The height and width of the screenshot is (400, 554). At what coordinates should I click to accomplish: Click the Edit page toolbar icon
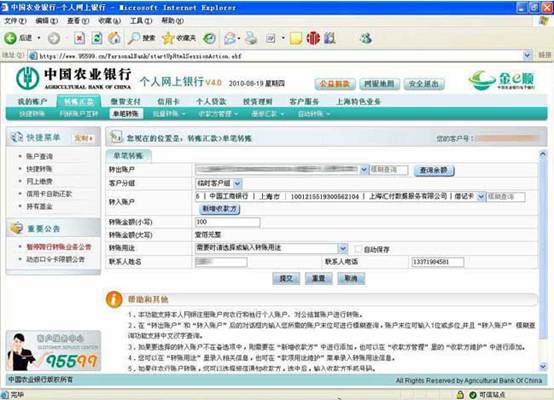(x=271, y=38)
